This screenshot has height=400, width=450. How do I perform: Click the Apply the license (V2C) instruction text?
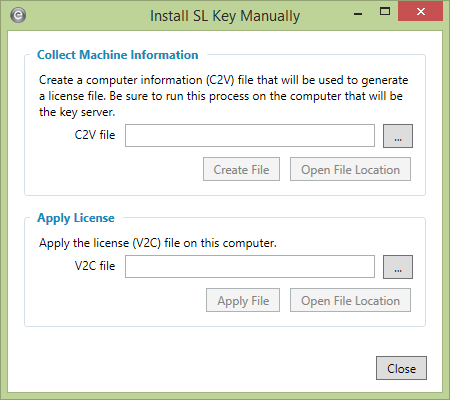pyautogui.click(x=158, y=243)
